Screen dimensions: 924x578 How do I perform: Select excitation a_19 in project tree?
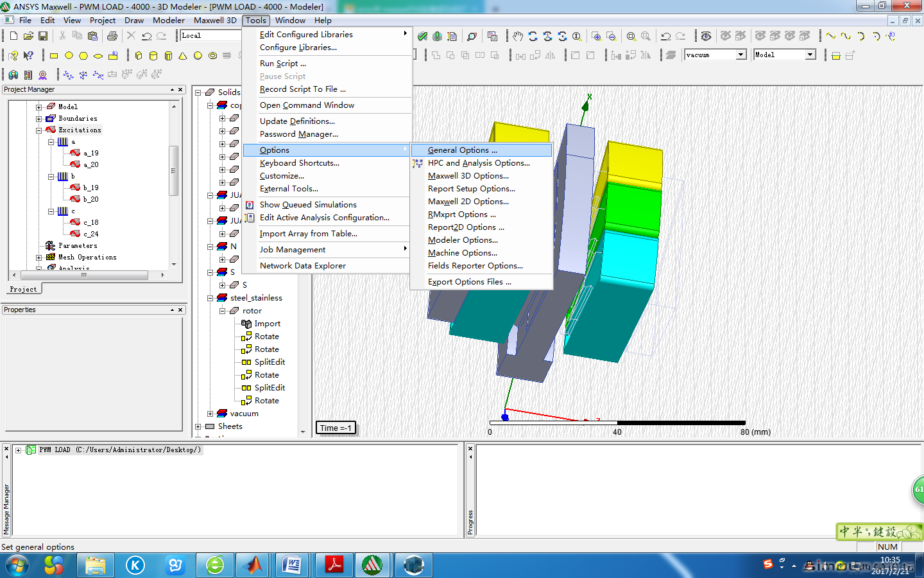pos(90,153)
